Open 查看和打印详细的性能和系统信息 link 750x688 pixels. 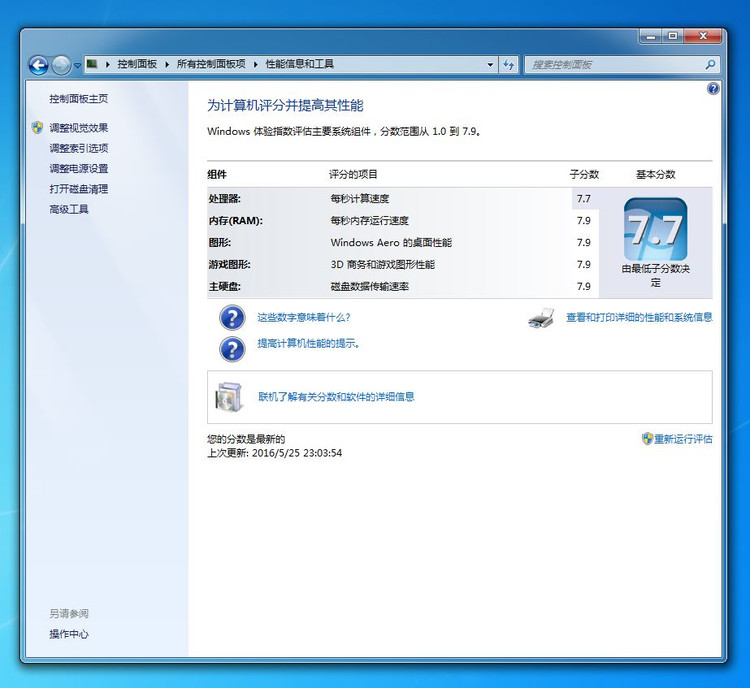tap(639, 317)
